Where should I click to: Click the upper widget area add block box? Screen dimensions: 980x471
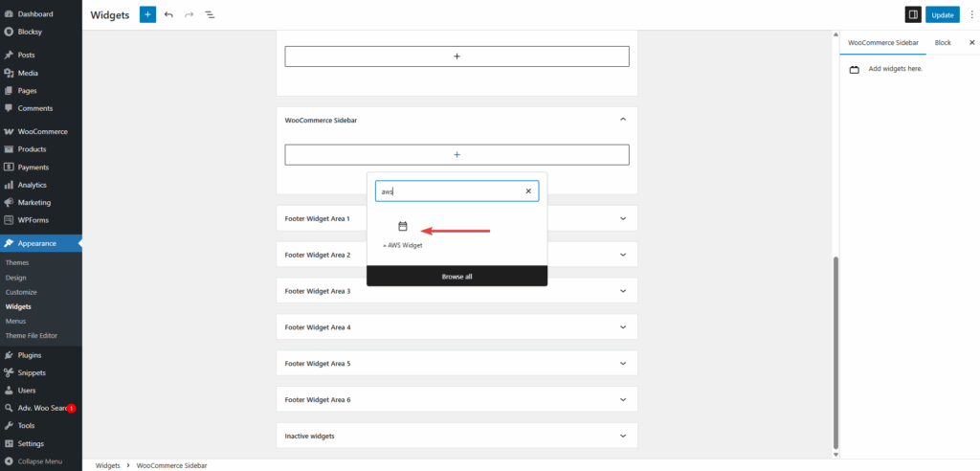point(457,56)
